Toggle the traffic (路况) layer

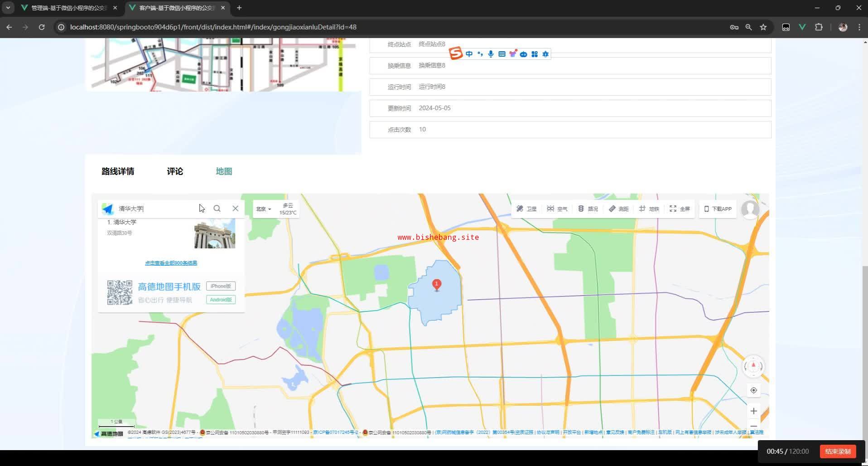click(588, 209)
